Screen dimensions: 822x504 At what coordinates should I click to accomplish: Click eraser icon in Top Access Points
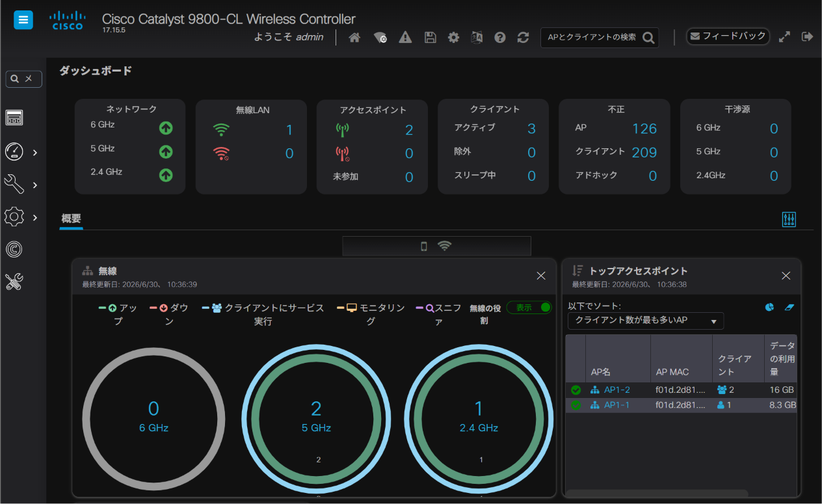789,307
